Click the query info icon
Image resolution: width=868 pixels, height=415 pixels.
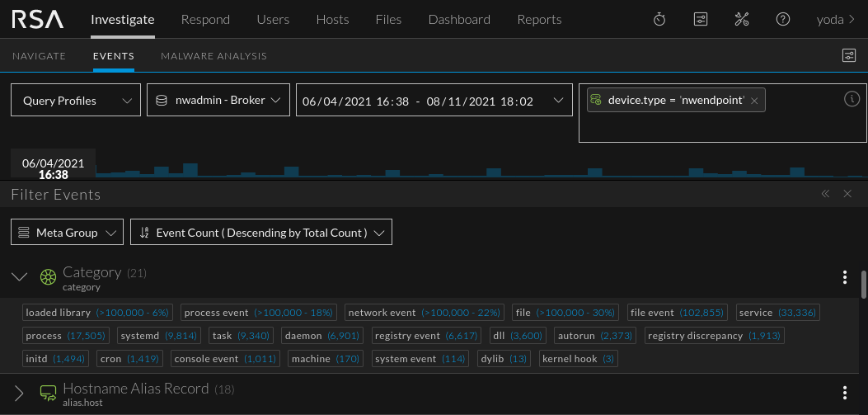click(852, 99)
